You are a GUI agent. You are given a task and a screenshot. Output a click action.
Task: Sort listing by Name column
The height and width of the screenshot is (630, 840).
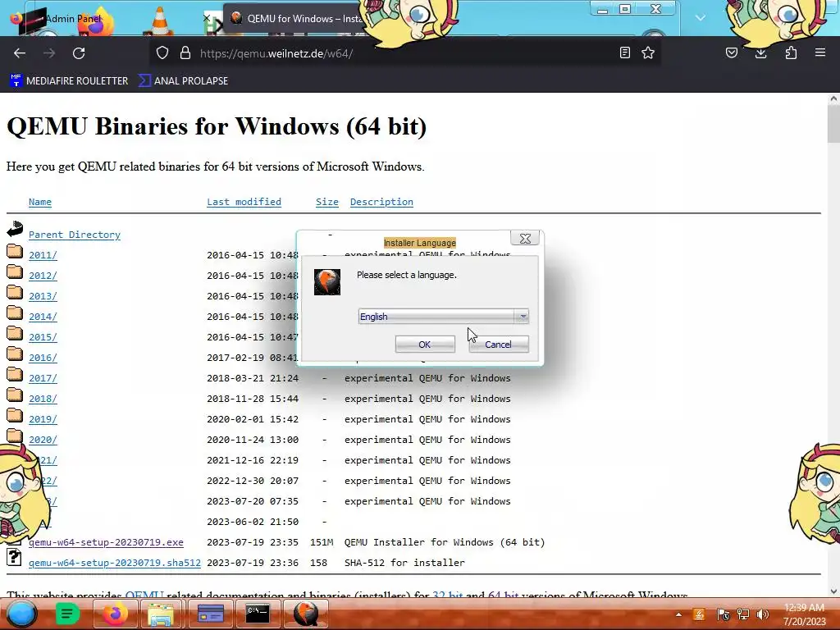tap(40, 202)
